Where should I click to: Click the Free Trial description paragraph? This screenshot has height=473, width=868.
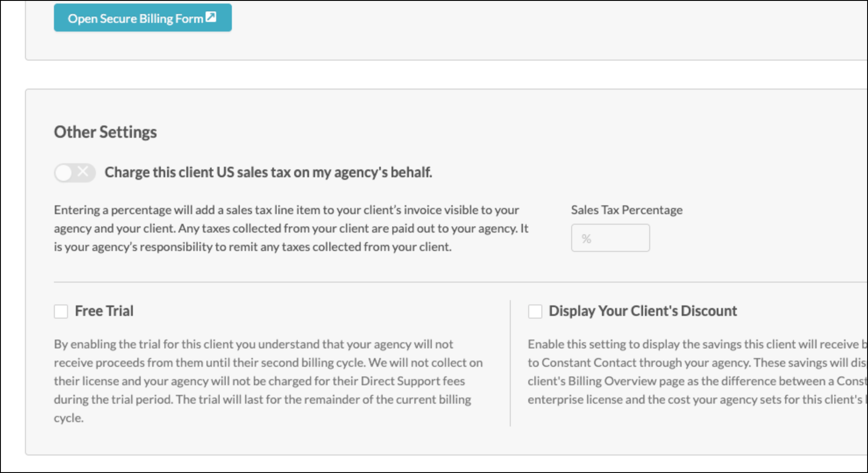[268, 381]
